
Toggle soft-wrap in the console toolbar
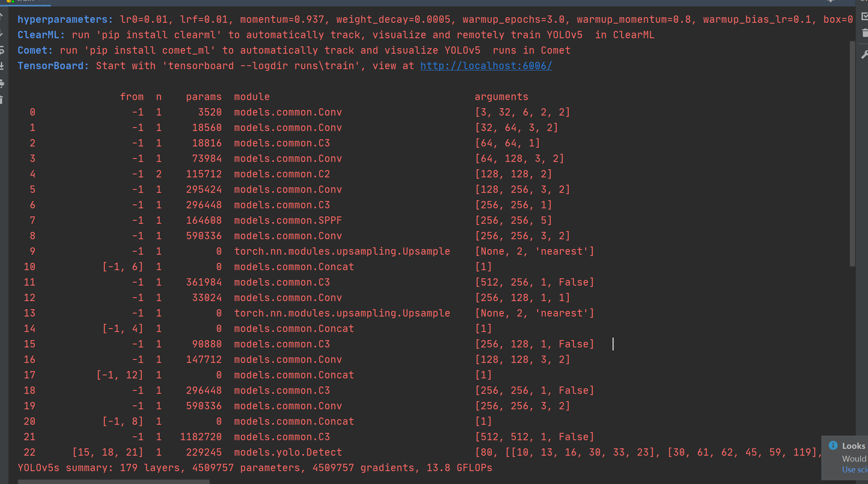point(1,50)
